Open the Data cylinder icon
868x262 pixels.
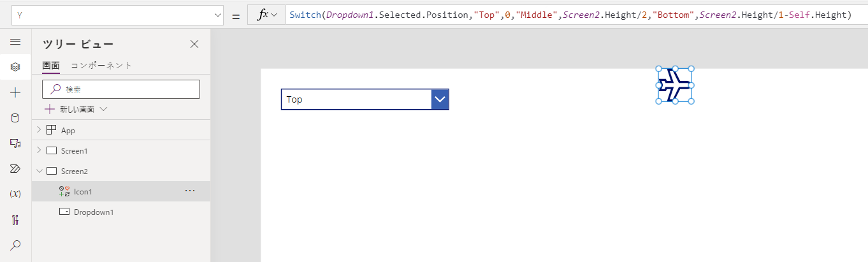coord(15,118)
